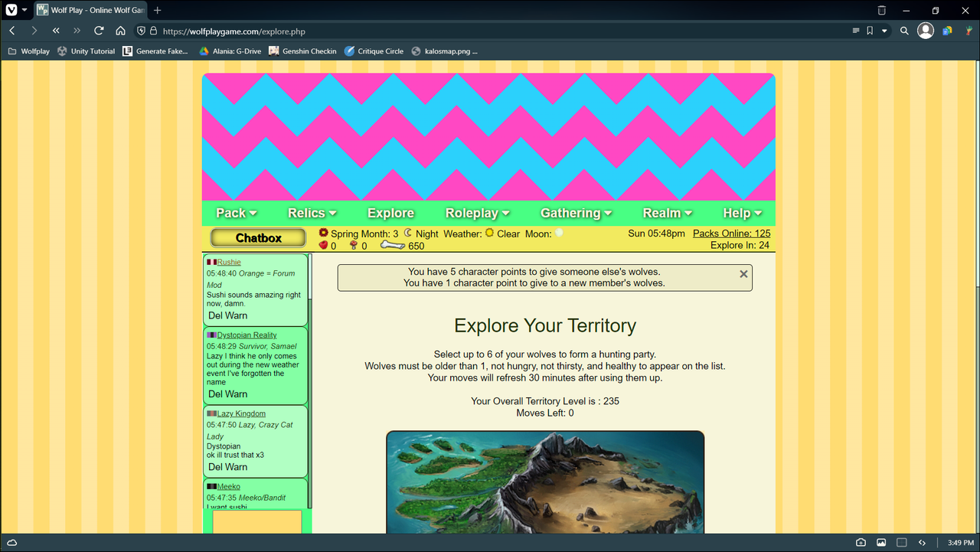Open the Chatbox
980x552 pixels.
[x=257, y=237]
